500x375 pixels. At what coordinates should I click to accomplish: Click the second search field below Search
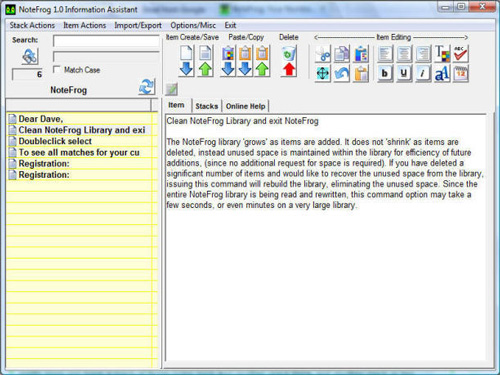coord(106,57)
